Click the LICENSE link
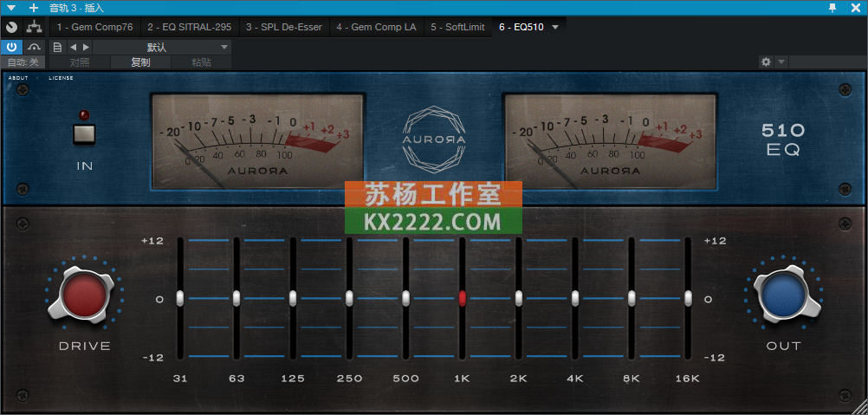Image resolution: width=868 pixels, height=415 pixels. [x=61, y=78]
